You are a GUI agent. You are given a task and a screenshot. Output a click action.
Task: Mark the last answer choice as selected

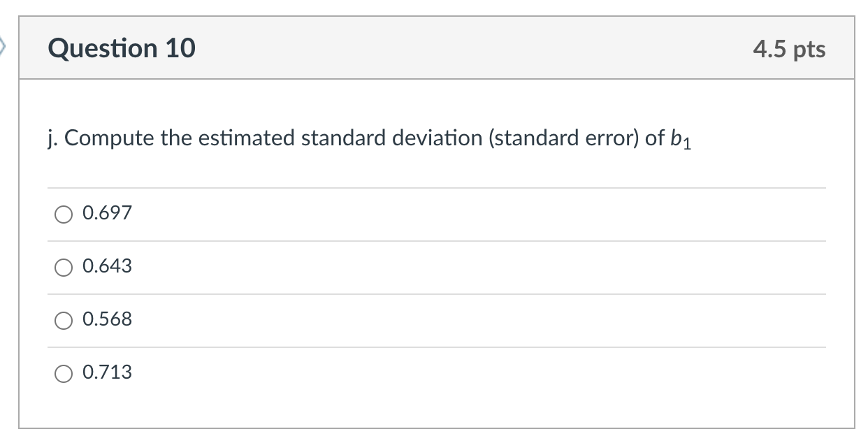64,373
